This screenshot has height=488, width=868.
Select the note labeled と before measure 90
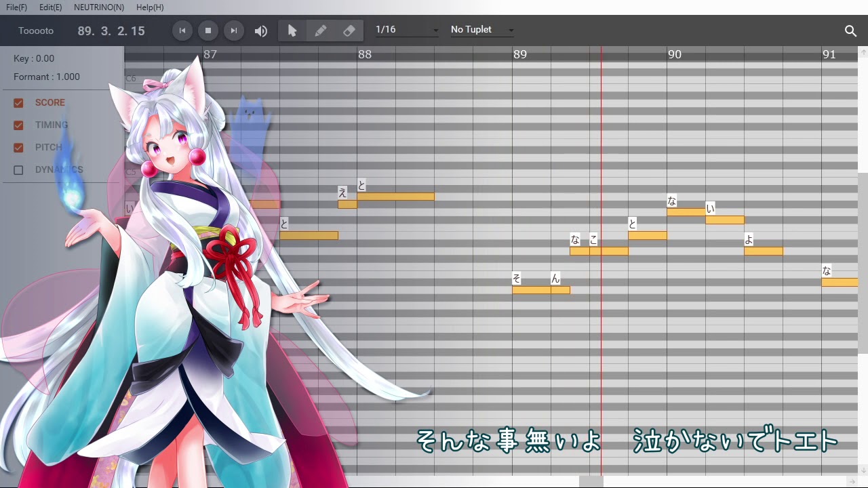click(x=648, y=235)
